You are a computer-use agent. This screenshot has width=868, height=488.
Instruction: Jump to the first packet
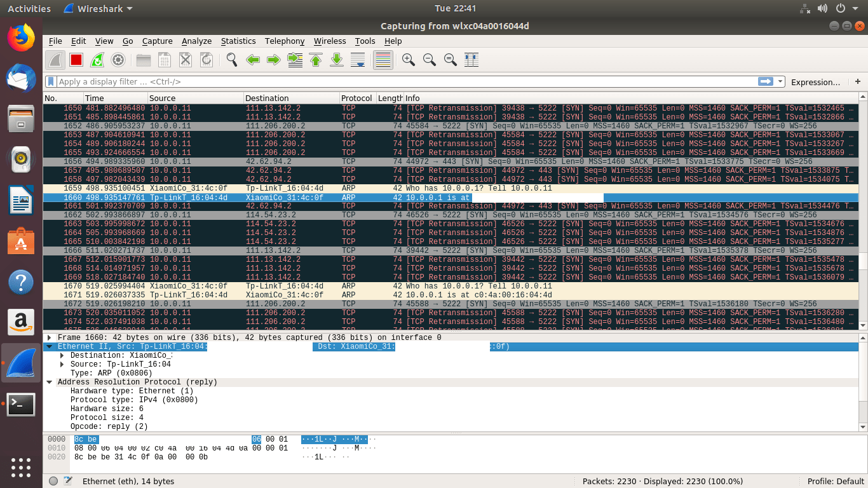coord(316,60)
